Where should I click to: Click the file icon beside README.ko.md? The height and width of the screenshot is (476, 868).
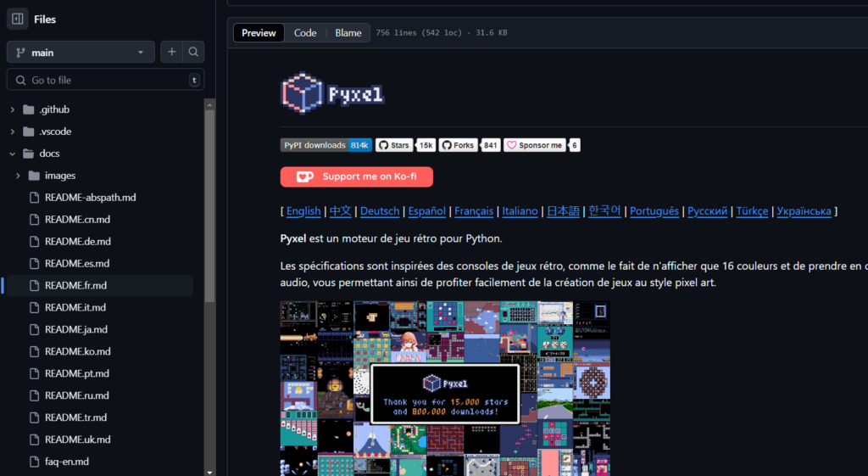(34, 351)
